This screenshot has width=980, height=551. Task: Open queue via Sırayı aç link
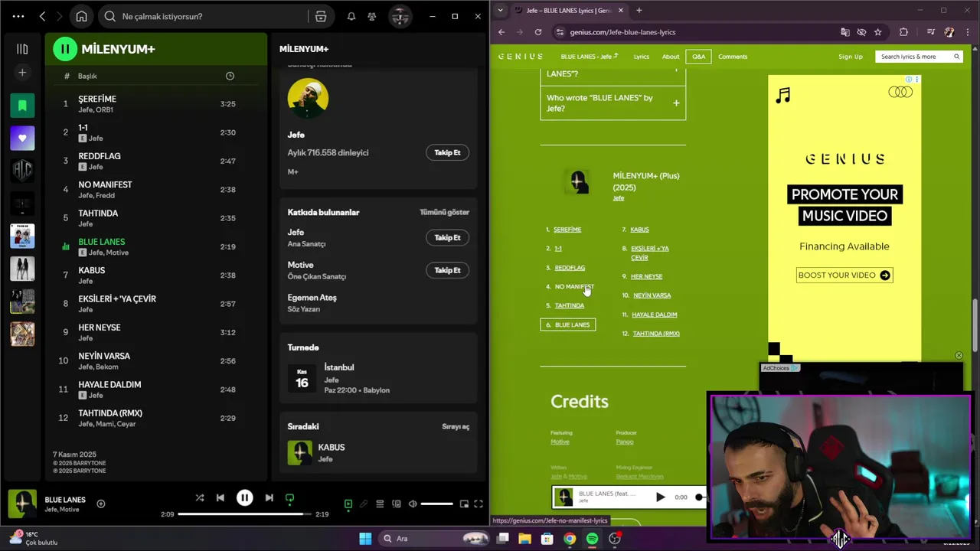[x=456, y=426]
